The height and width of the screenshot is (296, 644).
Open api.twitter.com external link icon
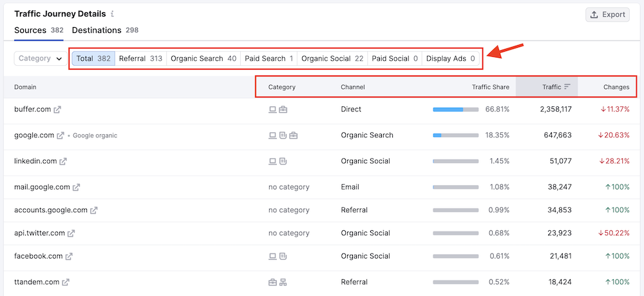pos(71,233)
